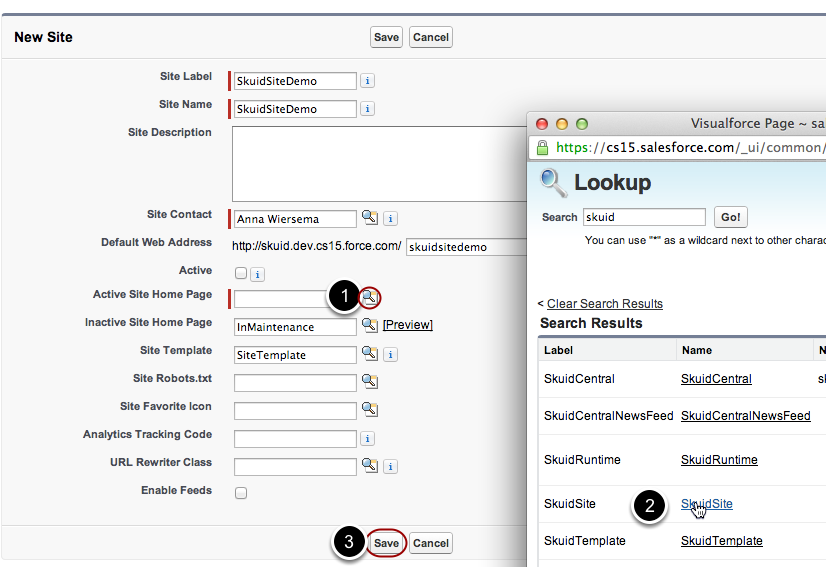Viewport: 826px width, 567px height.
Task: Show info for Analytics Tracking Code
Action: (368, 438)
